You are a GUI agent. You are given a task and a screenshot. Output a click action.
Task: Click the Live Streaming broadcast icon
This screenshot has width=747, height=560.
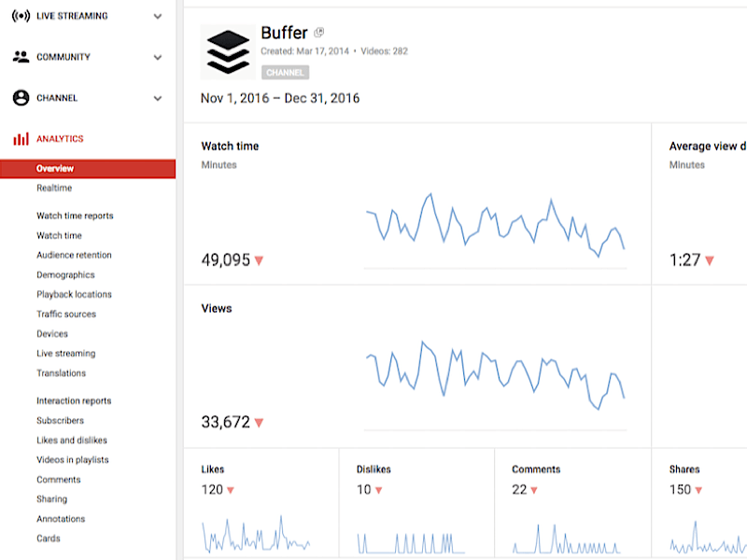[x=21, y=16]
